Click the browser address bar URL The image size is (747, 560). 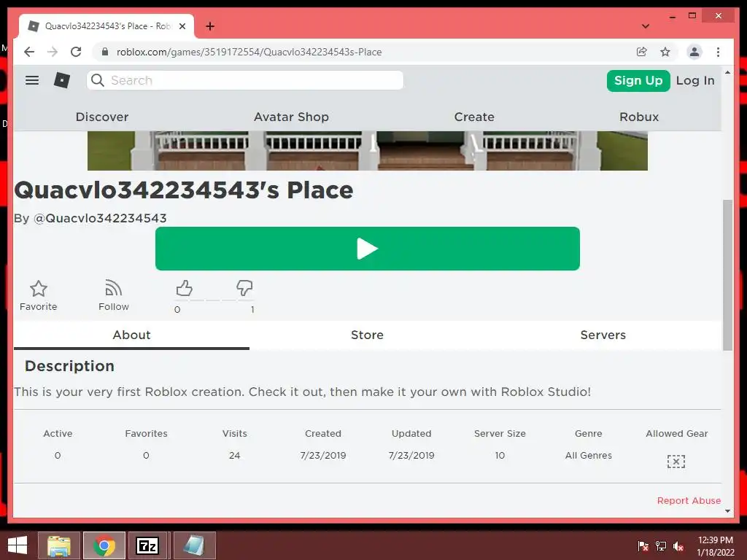pyautogui.click(x=249, y=52)
